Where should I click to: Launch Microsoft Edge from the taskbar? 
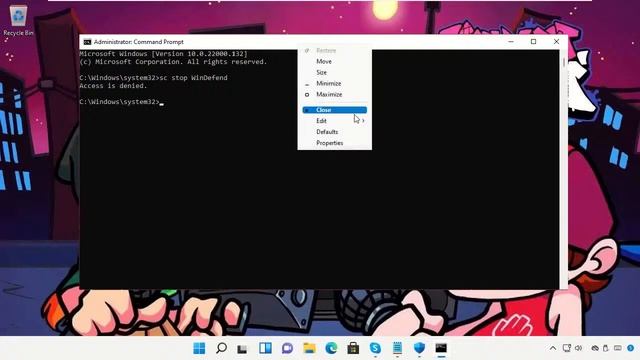click(331, 348)
